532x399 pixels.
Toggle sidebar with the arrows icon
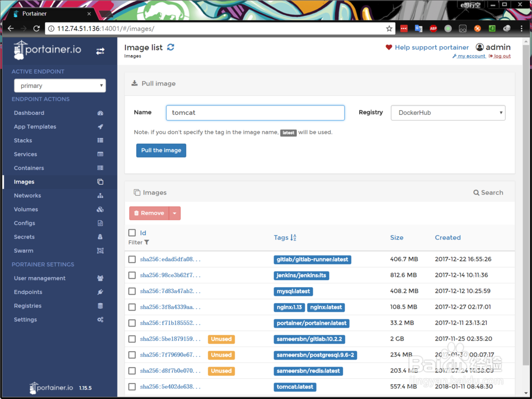click(x=100, y=51)
